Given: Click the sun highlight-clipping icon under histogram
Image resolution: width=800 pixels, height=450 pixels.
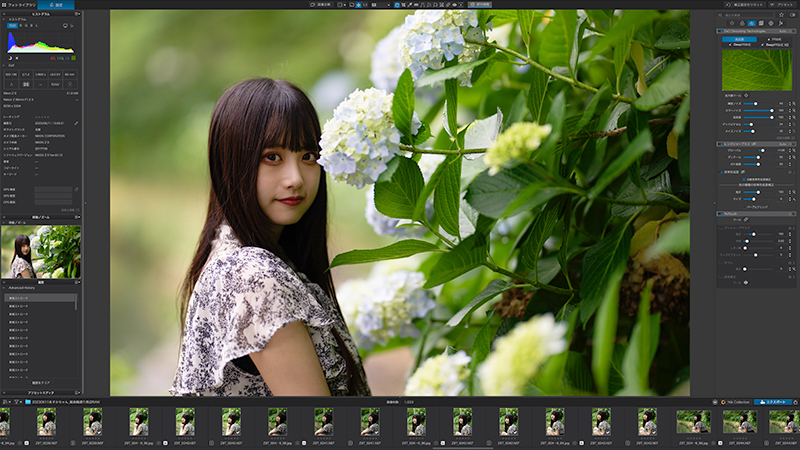Looking at the screenshot, I should pyautogui.click(x=17, y=58).
